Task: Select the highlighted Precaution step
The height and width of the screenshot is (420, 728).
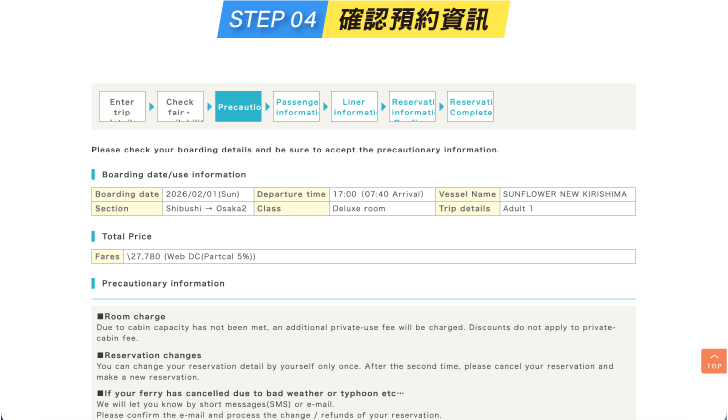Action: click(x=238, y=107)
